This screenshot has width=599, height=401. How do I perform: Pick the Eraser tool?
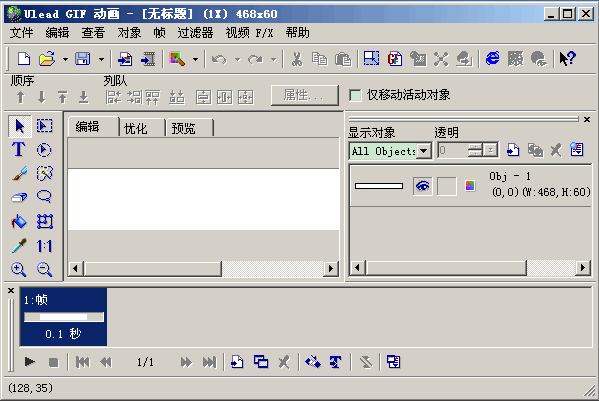click(19, 197)
